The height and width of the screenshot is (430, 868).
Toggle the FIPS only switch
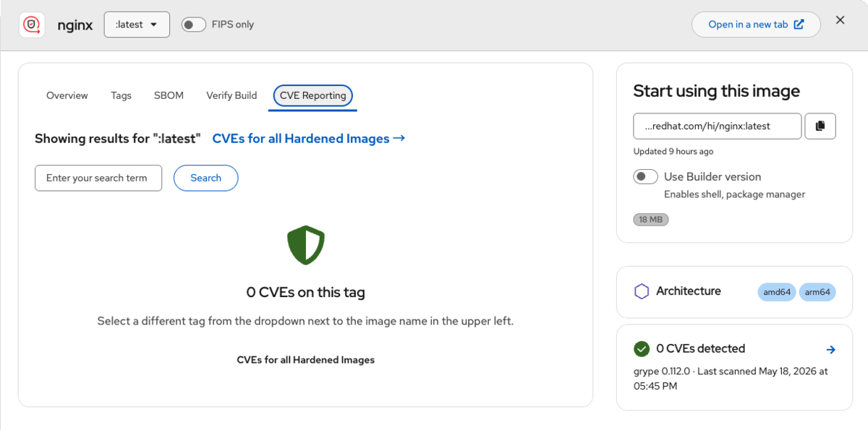[194, 25]
